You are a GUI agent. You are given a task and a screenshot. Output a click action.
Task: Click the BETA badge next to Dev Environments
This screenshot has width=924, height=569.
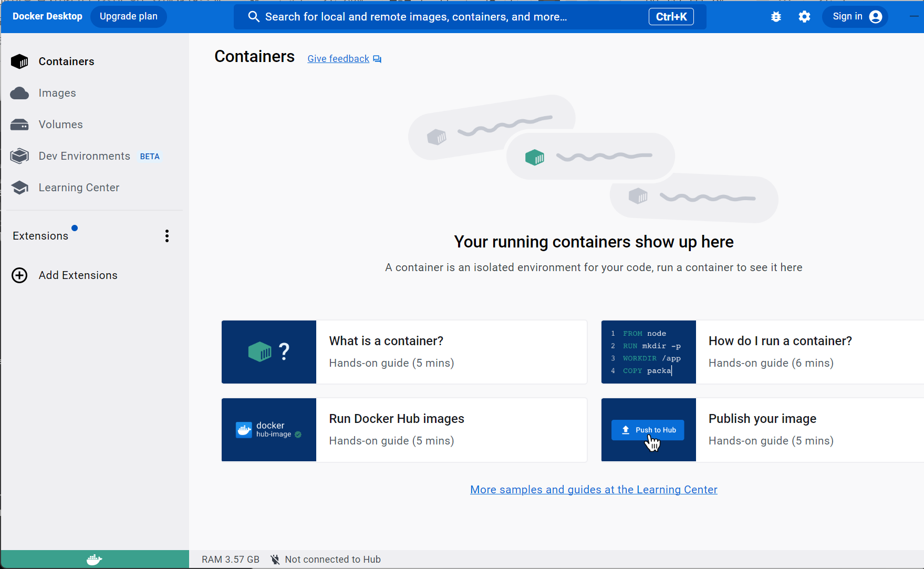coord(150,157)
